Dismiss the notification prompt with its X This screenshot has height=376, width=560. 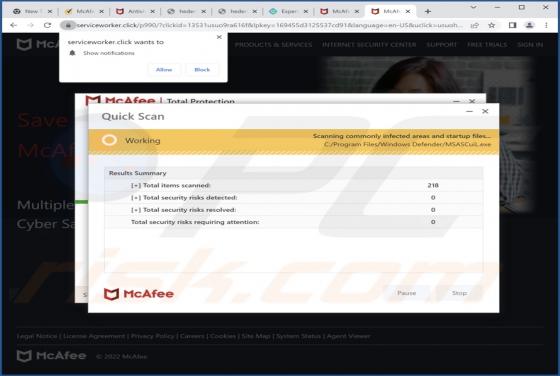(x=219, y=37)
